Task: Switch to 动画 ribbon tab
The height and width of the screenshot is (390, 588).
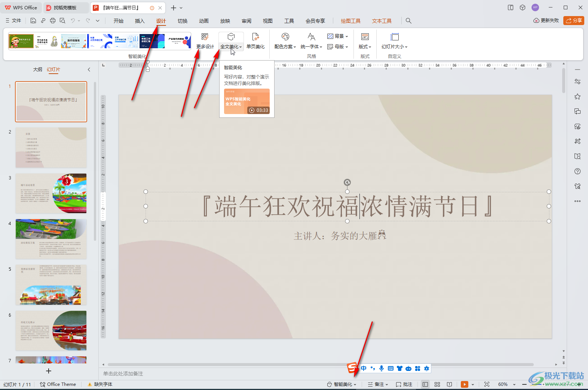Action: tap(204, 21)
